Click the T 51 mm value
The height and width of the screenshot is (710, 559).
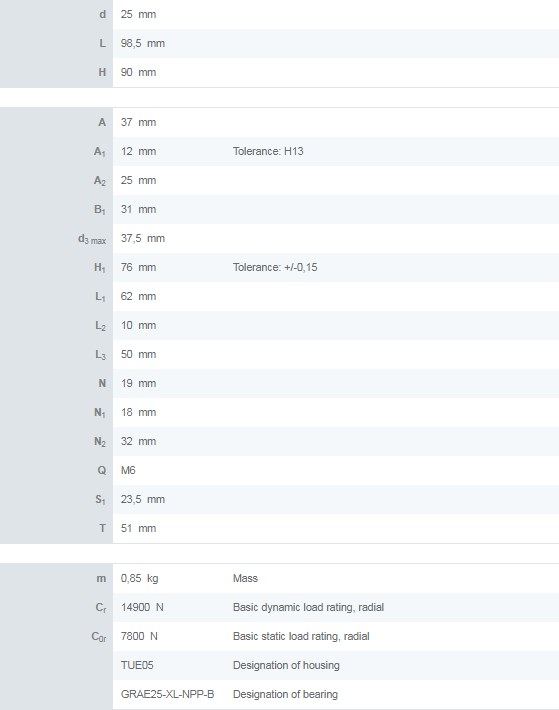pos(138,528)
